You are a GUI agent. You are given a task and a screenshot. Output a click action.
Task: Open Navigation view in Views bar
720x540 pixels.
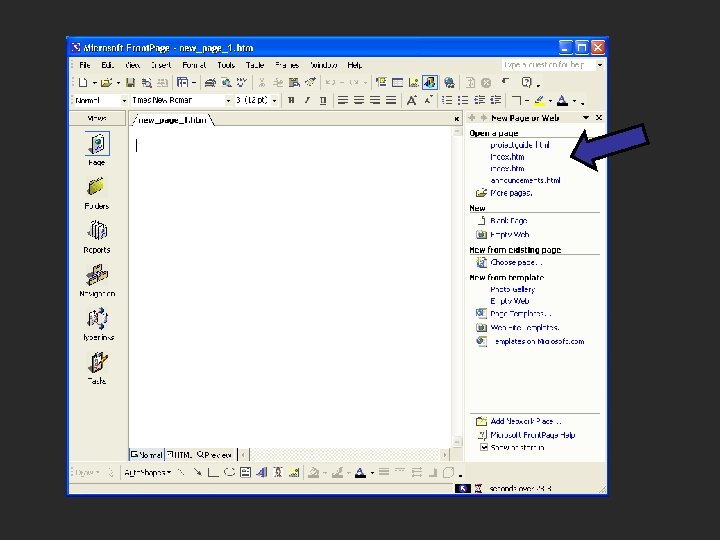(97, 281)
